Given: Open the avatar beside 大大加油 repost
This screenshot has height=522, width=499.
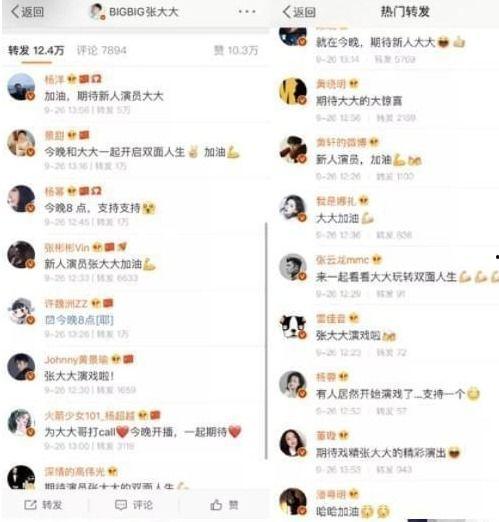Looking at the screenshot, I should coord(293,209).
